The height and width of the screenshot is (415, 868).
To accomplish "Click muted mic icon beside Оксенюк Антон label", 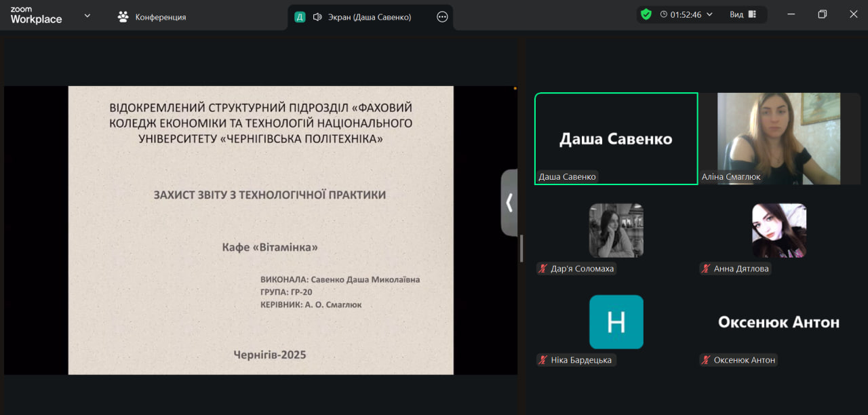I will click(706, 360).
